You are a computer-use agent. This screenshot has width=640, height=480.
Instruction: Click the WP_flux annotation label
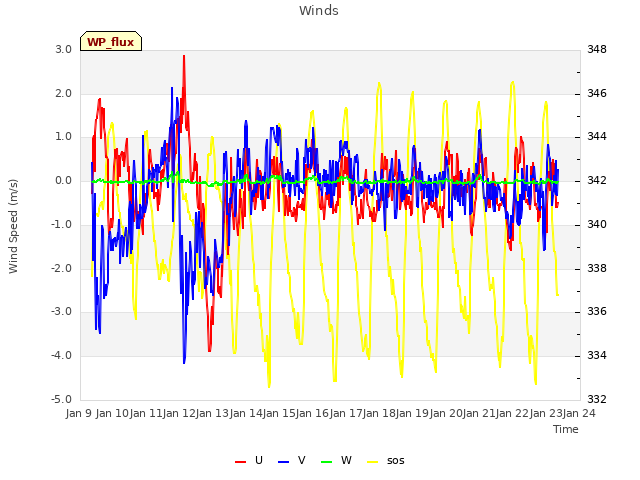[x=111, y=42]
